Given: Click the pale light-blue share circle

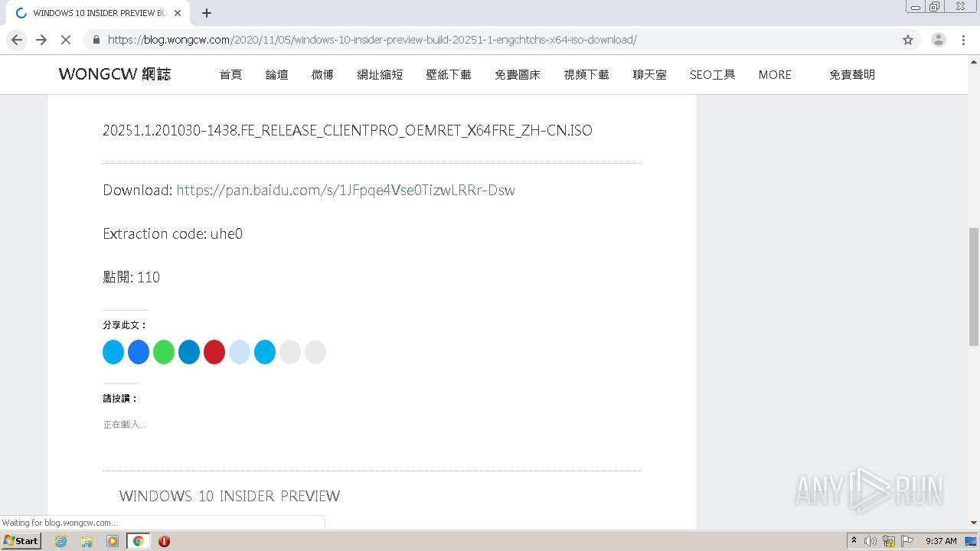Looking at the screenshot, I should pos(240,352).
